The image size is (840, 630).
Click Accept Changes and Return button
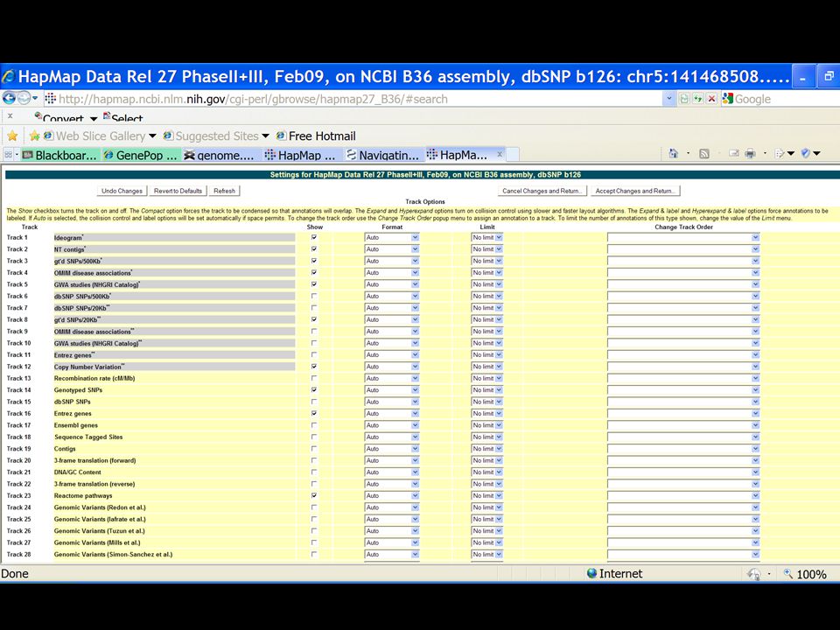point(635,191)
